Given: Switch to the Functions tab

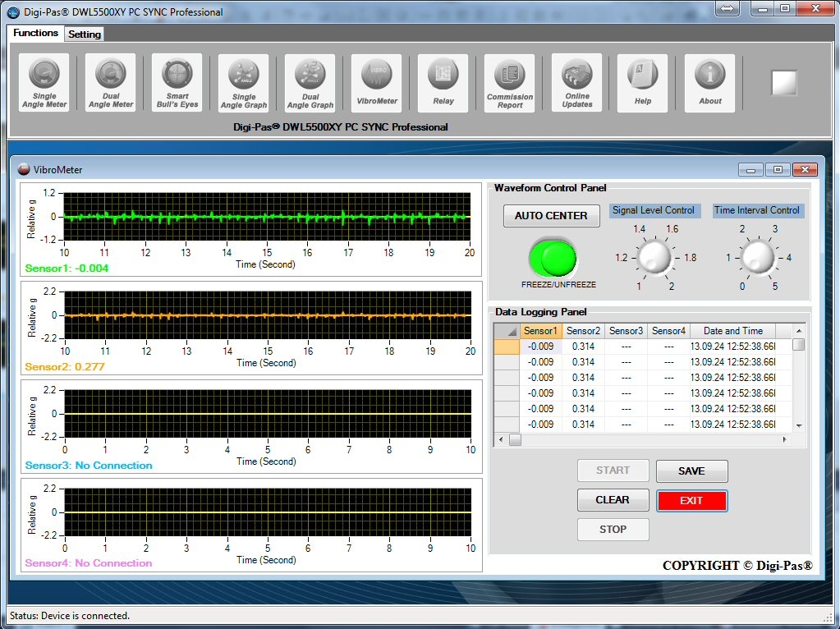Looking at the screenshot, I should pos(35,33).
